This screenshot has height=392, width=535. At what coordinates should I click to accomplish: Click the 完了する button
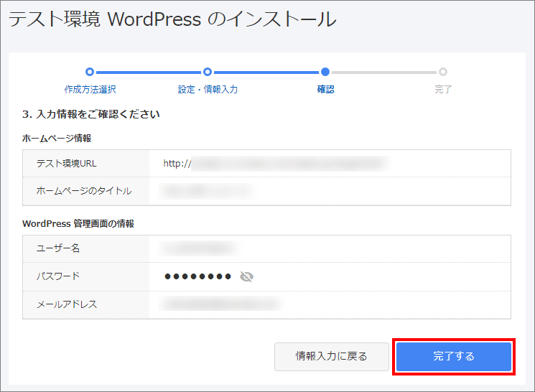(x=453, y=357)
